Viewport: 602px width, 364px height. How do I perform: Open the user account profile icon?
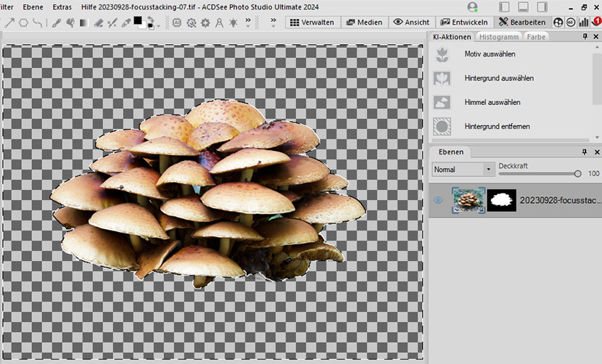tap(473, 7)
